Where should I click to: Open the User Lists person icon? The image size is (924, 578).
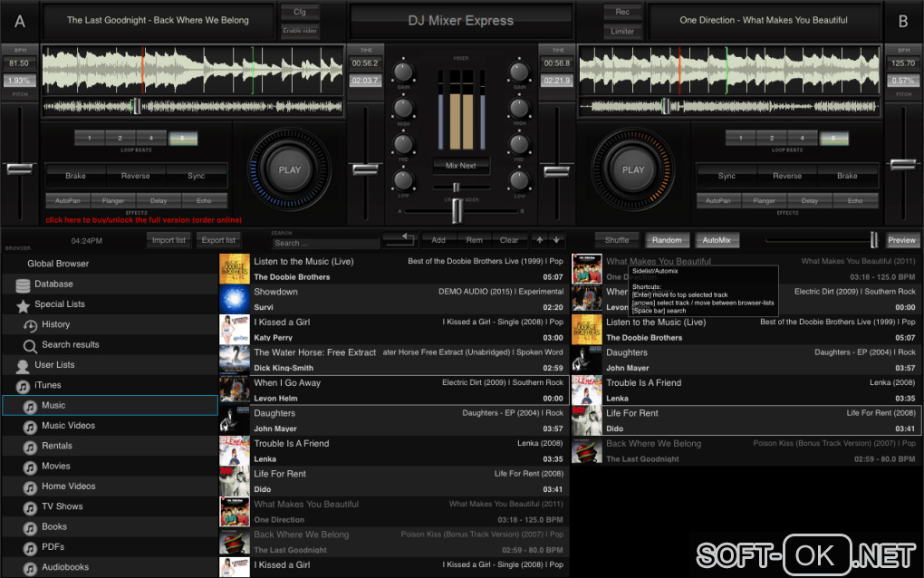point(23,366)
